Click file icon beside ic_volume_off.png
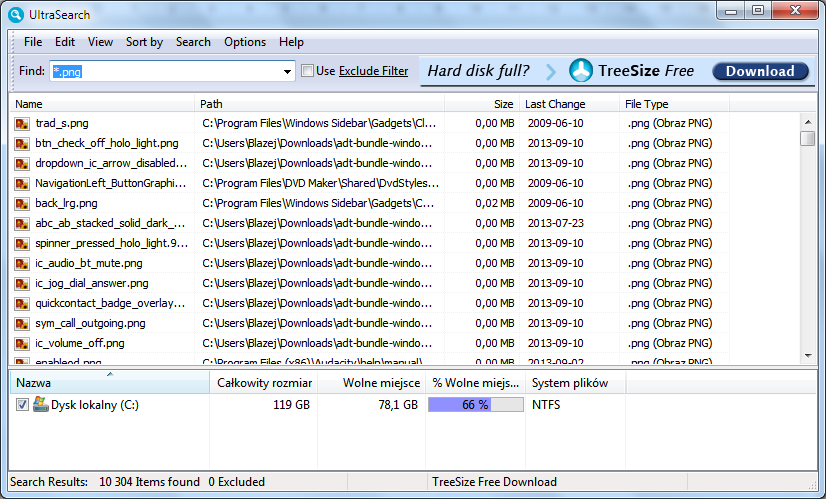The height and width of the screenshot is (499, 826). [x=22, y=344]
